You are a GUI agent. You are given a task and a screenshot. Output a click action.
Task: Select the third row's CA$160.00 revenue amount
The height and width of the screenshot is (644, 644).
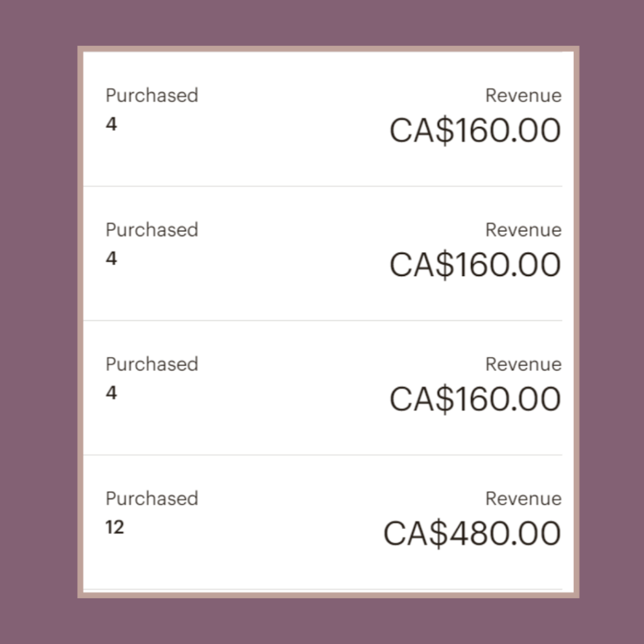click(x=475, y=399)
